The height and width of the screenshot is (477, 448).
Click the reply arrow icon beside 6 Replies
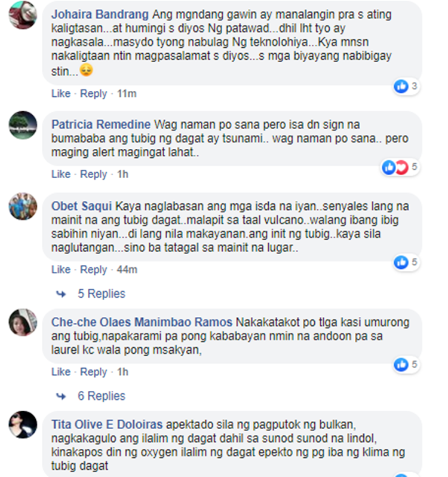61,396
